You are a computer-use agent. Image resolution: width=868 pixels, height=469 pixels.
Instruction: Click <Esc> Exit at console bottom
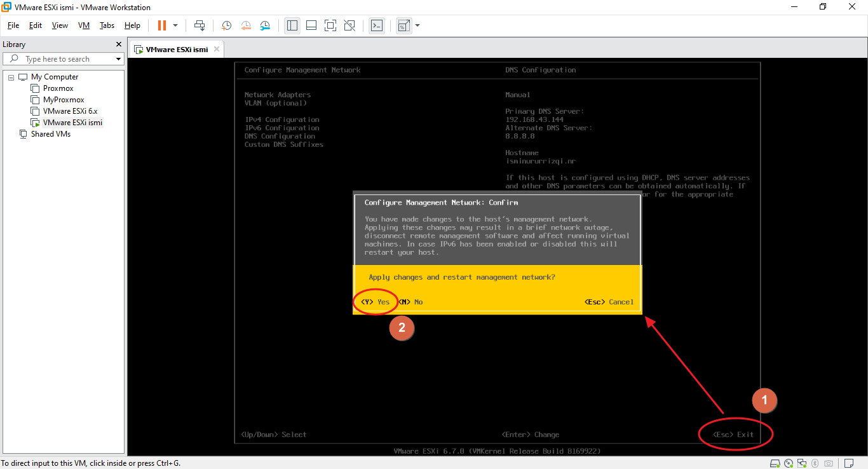[x=733, y=435]
